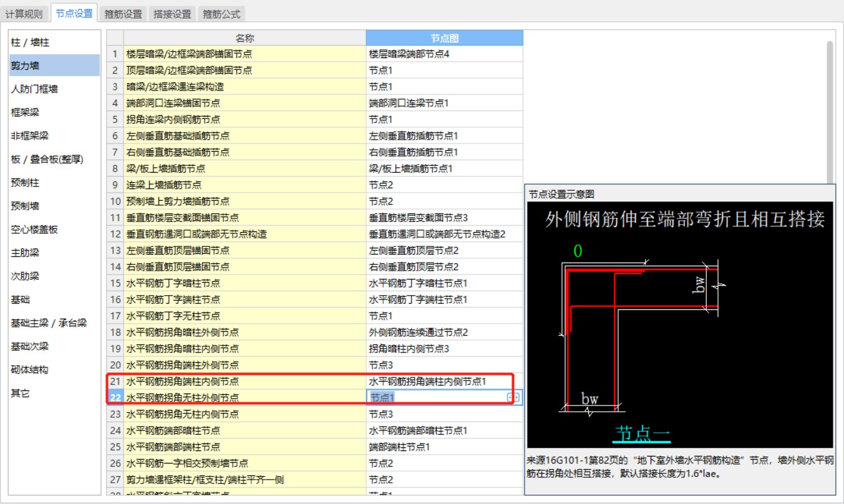Select row 水平钢筋一字相交预制墙节点
Screen dimensions: 844x504
245,463
